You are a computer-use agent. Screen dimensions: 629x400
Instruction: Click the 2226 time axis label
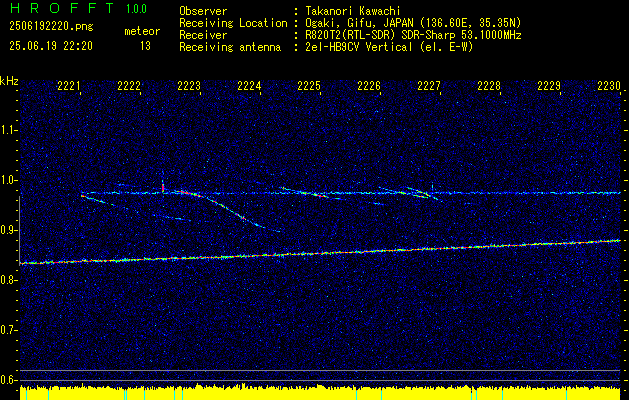pyautogui.click(x=369, y=85)
